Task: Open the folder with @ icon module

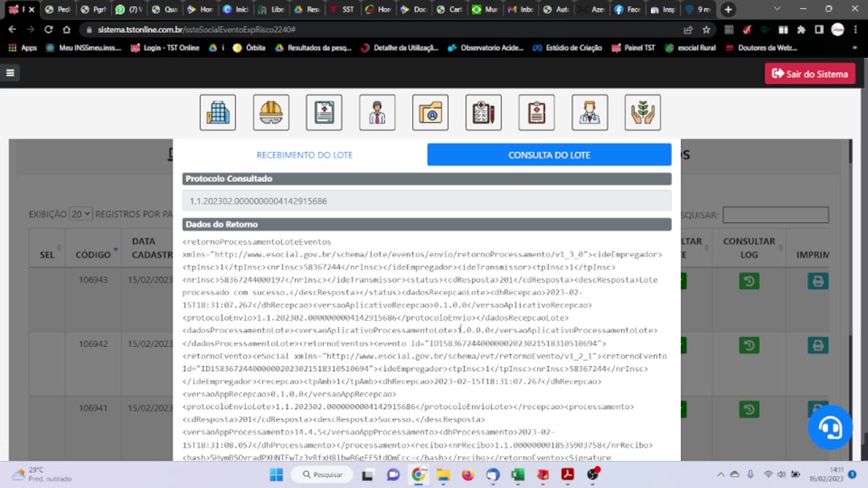Action: (431, 113)
